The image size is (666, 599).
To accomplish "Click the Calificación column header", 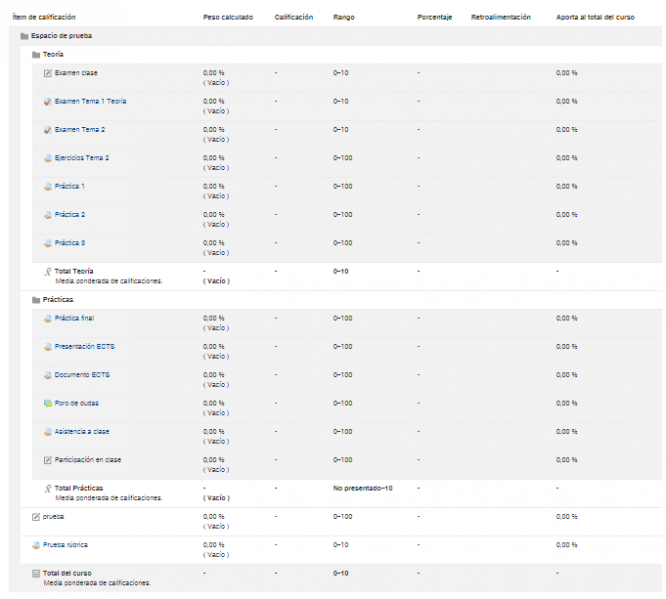I will point(294,17).
